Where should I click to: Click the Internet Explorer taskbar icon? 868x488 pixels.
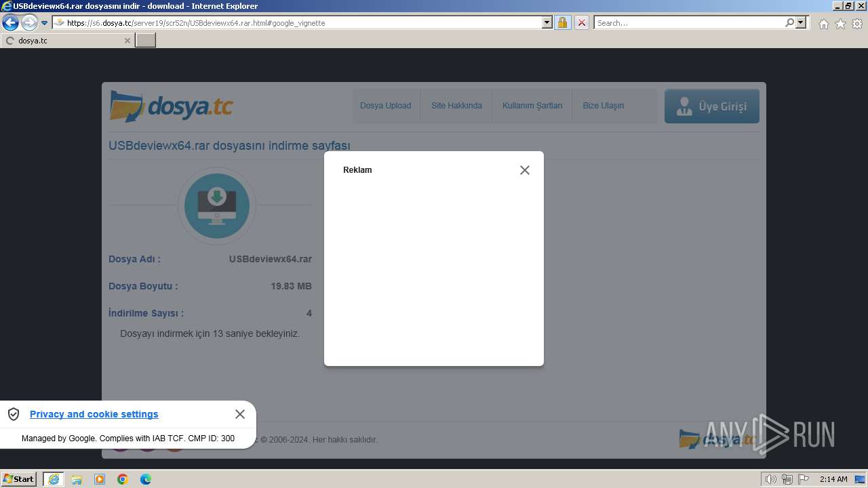tap(54, 479)
